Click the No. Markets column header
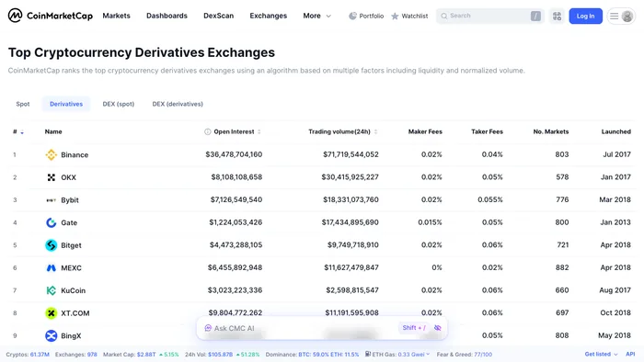 (x=551, y=131)
